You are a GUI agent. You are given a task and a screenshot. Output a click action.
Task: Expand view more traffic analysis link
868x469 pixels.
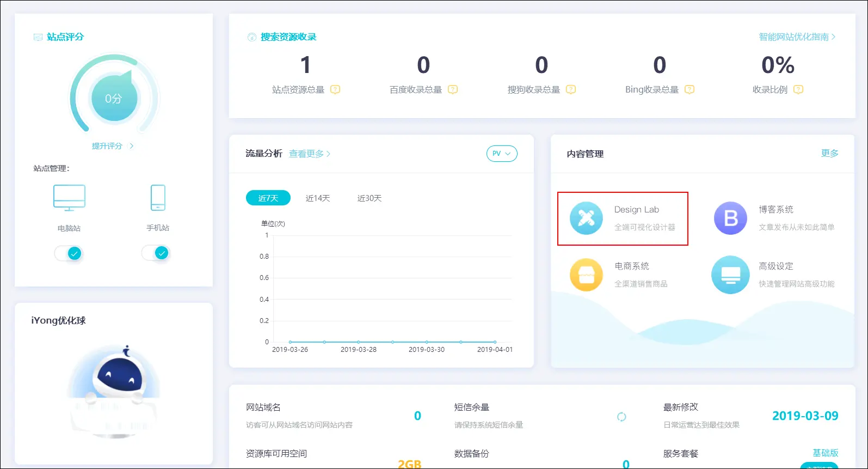(309, 154)
